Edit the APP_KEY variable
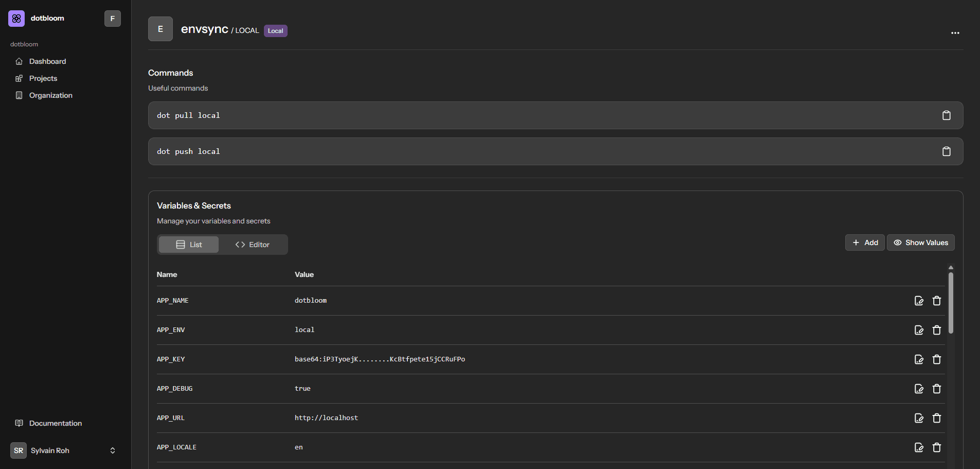980x469 pixels. (x=919, y=359)
